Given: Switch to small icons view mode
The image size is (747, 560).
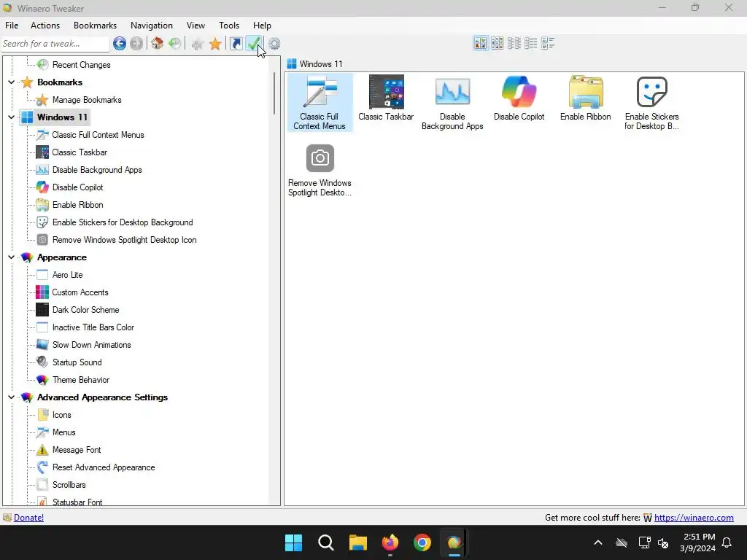Looking at the screenshot, I should click(514, 43).
